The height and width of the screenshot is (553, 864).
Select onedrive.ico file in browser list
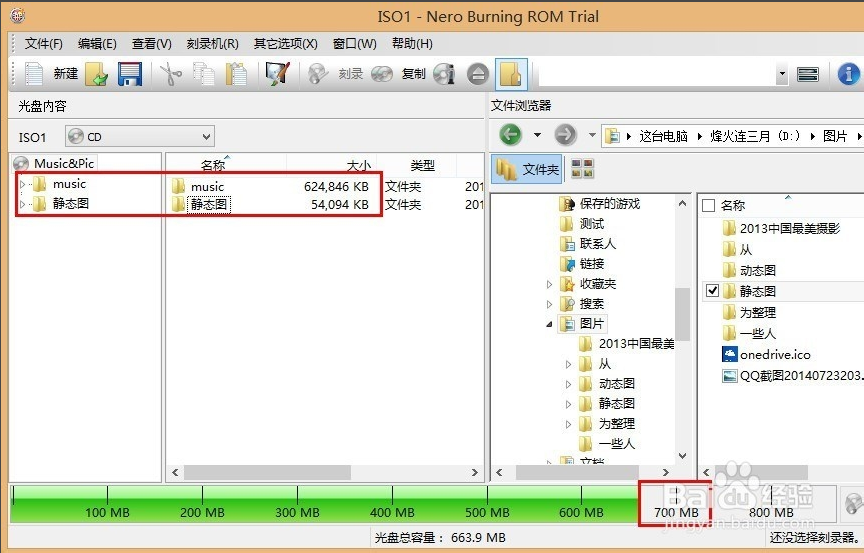[x=766, y=354]
